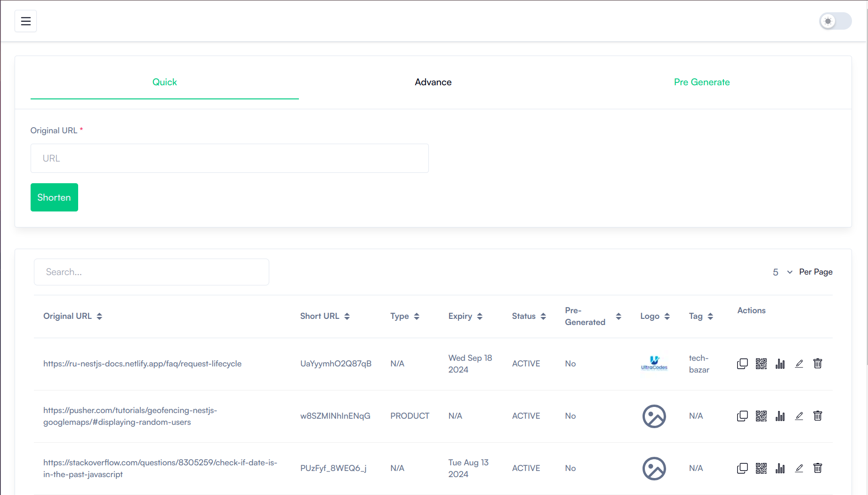The width and height of the screenshot is (868, 495).
Task: Delete the ru-nestjs-docs netlify link
Action: tap(818, 364)
